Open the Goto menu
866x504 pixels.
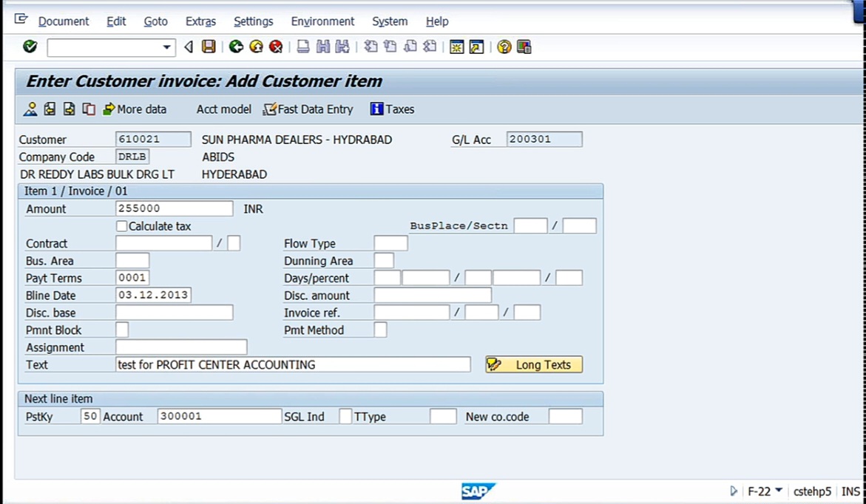click(x=156, y=21)
